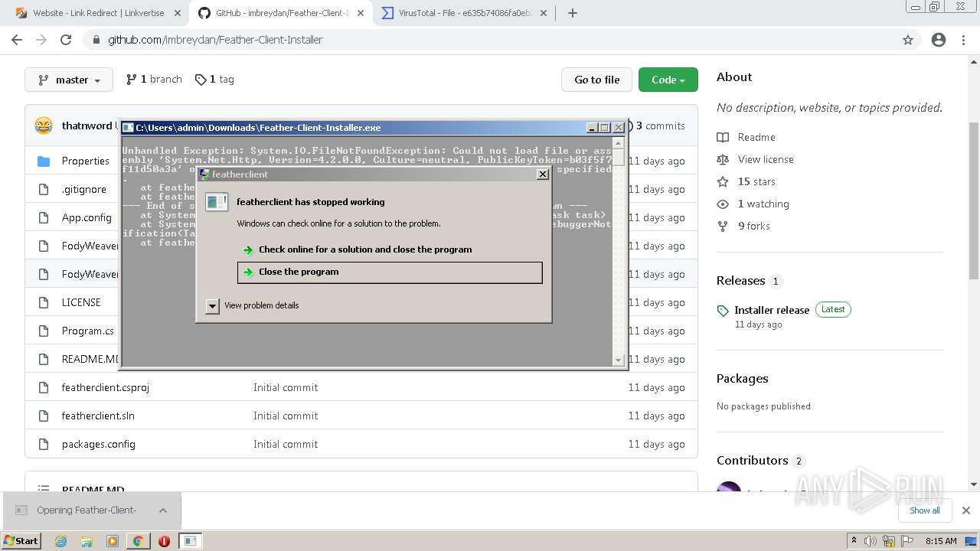Switch to the Linkvertise tab
Screen dimensions: 980x551
point(99,13)
